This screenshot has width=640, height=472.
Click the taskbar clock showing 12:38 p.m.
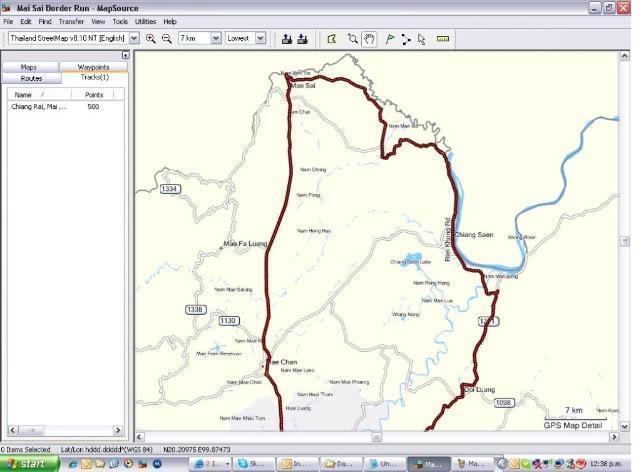point(606,464)
